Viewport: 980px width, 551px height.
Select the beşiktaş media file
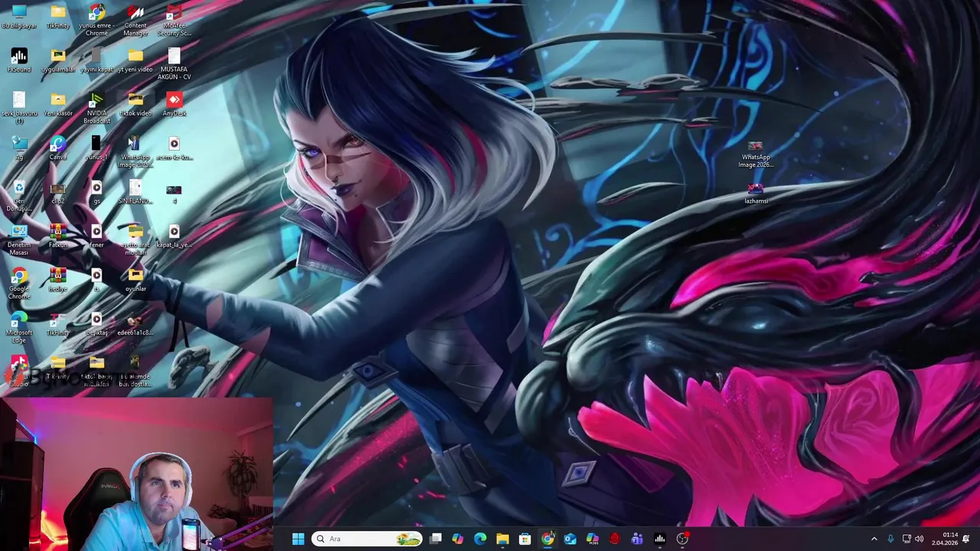tap(96, 324)
